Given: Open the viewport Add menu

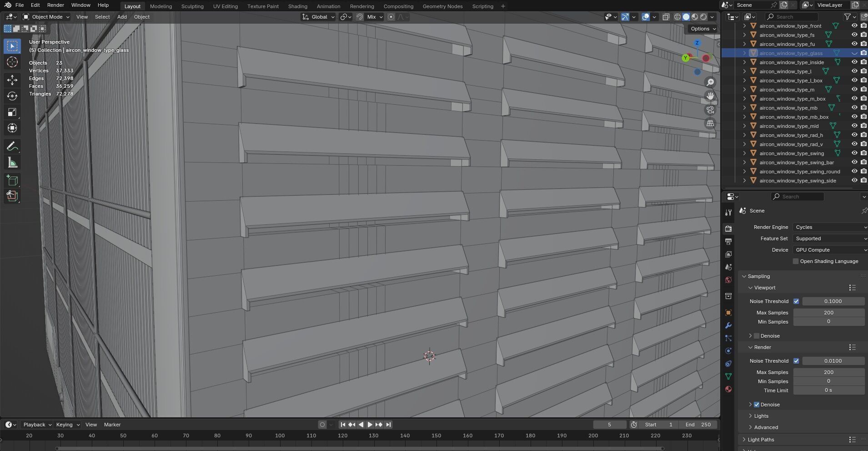Looking at the screenshot, I should [x=122, y=17].
